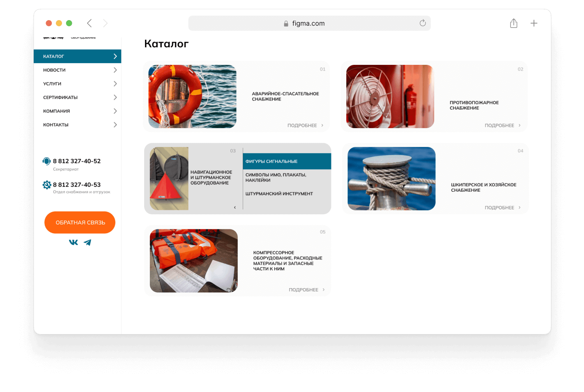Viewport: 584px width, 392px height.
Task: Click the headset icon beside secretariat phone
Action: 47,161
